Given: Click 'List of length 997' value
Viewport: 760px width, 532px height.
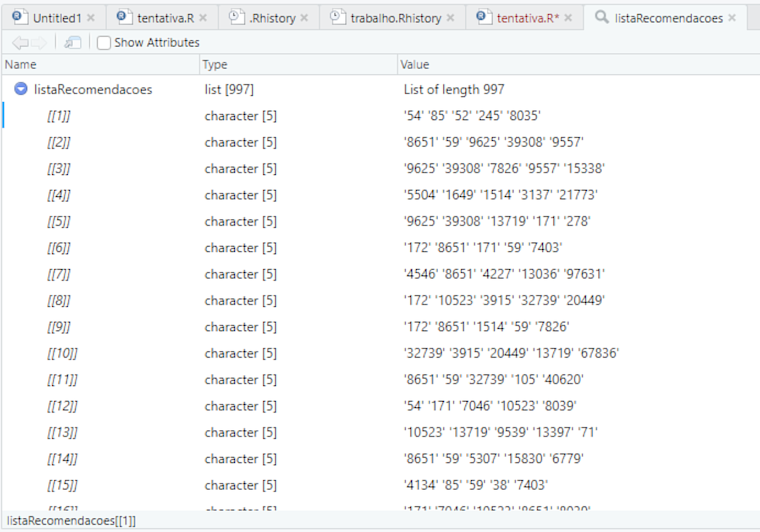Looking at the screenshot, I should [454, 89].
